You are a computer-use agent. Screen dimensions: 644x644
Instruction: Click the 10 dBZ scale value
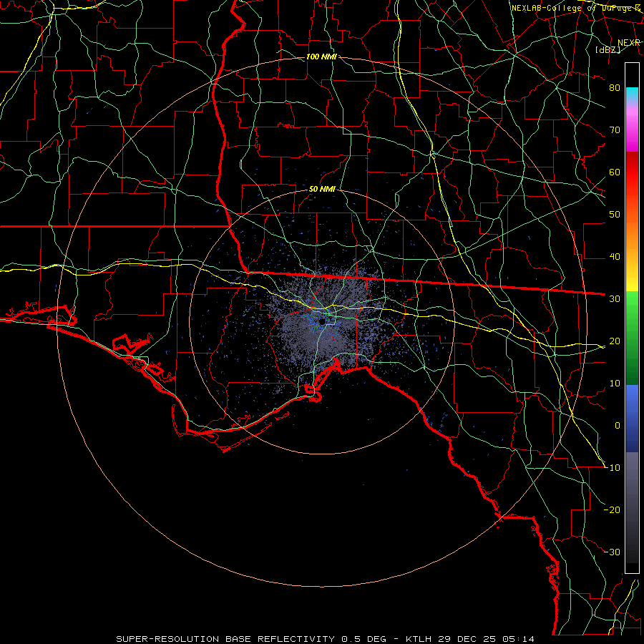tap(615, 384)
